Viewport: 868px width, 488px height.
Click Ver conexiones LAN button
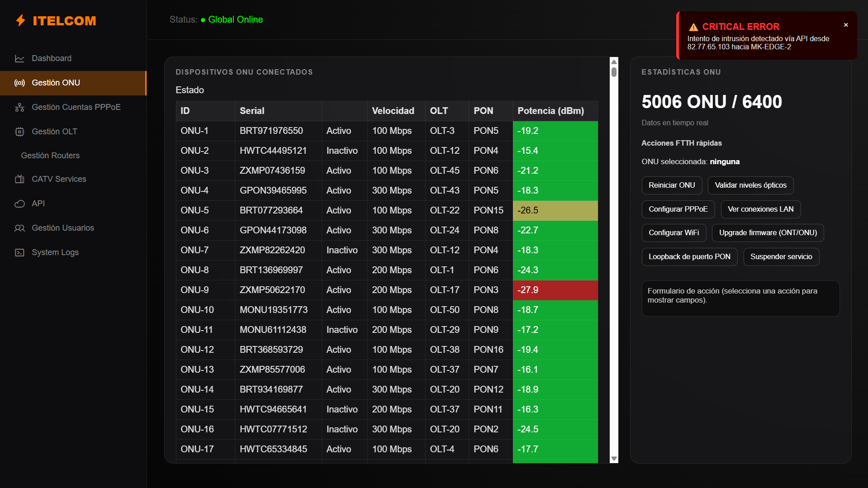[x=760, y=209]
